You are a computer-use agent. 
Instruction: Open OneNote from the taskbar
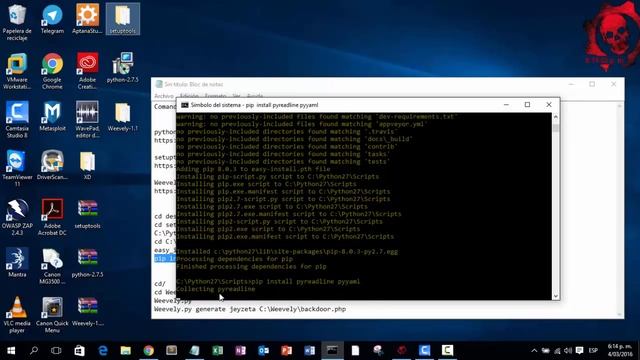click(x=240, y=350)
